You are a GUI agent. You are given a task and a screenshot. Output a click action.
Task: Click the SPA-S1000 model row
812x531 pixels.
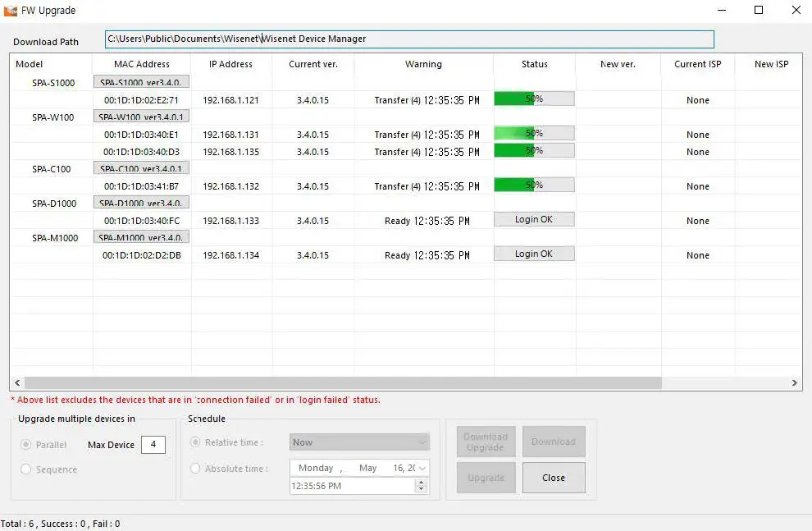(53, 83)
